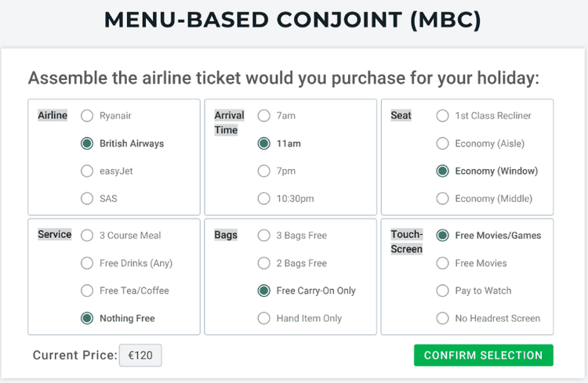This screenshot has height=383, width=588.
Task: Select Free Tea/Coffee service option
Action: (87, 291)
